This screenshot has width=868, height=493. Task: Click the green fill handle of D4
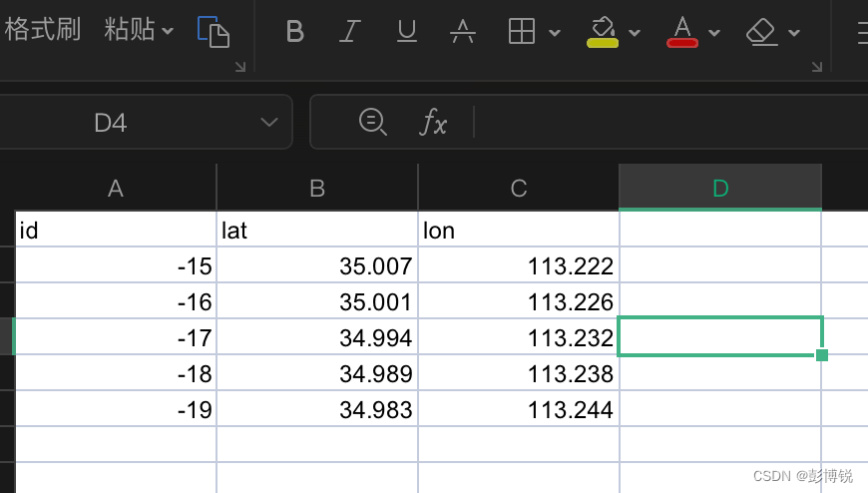(x=822, y=355)
